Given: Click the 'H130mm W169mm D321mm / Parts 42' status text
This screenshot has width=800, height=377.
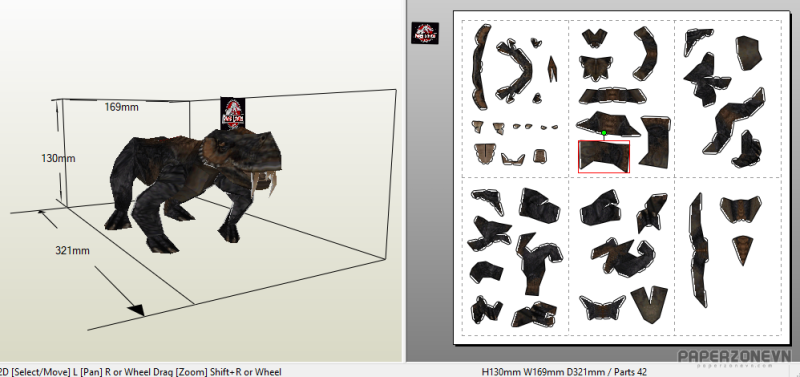Looking at the screenshot, I should point(564,372).
